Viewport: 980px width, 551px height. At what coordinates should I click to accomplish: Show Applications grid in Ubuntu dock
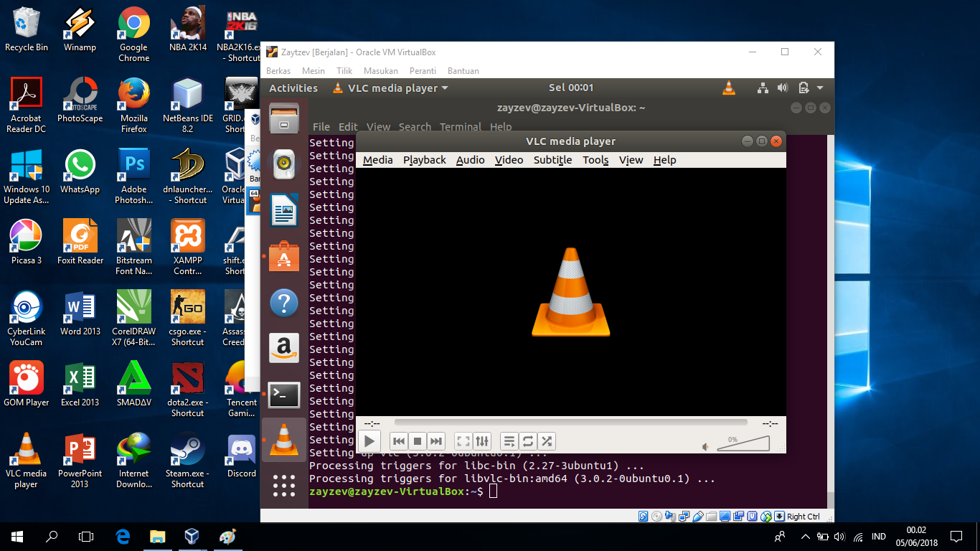click(x=284, y=486)
